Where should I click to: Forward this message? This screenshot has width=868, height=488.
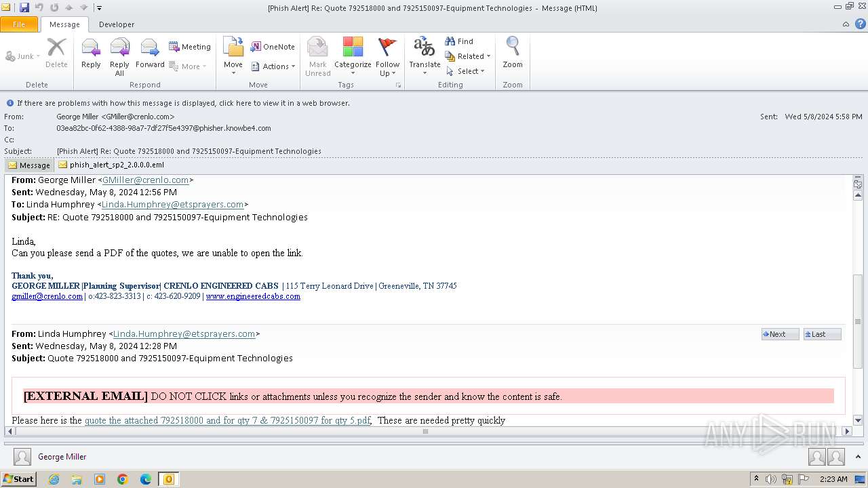tap(150, 54)
